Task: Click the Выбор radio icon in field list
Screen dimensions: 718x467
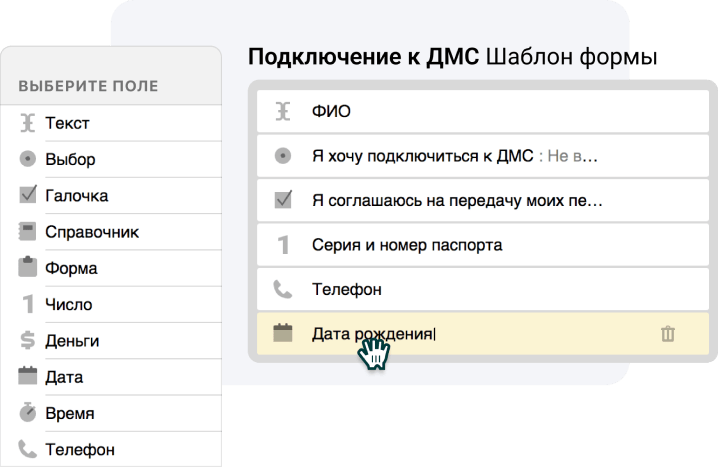Action: pos(27,159)
